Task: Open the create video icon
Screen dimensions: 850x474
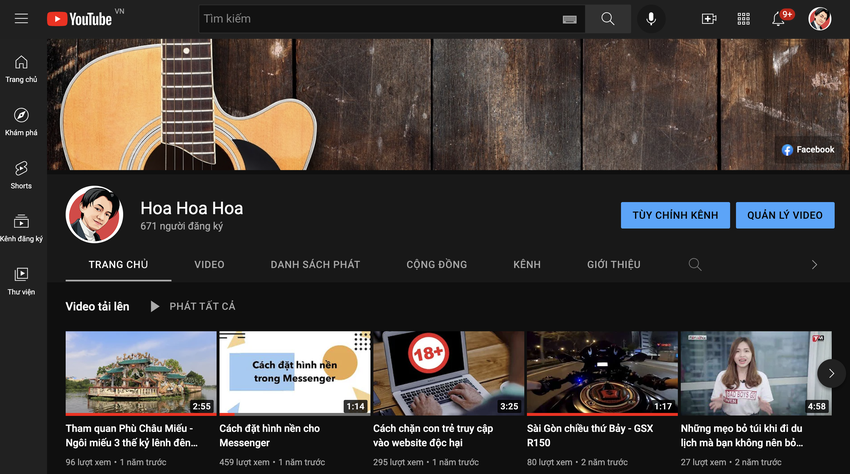Action: coord(709,19)
